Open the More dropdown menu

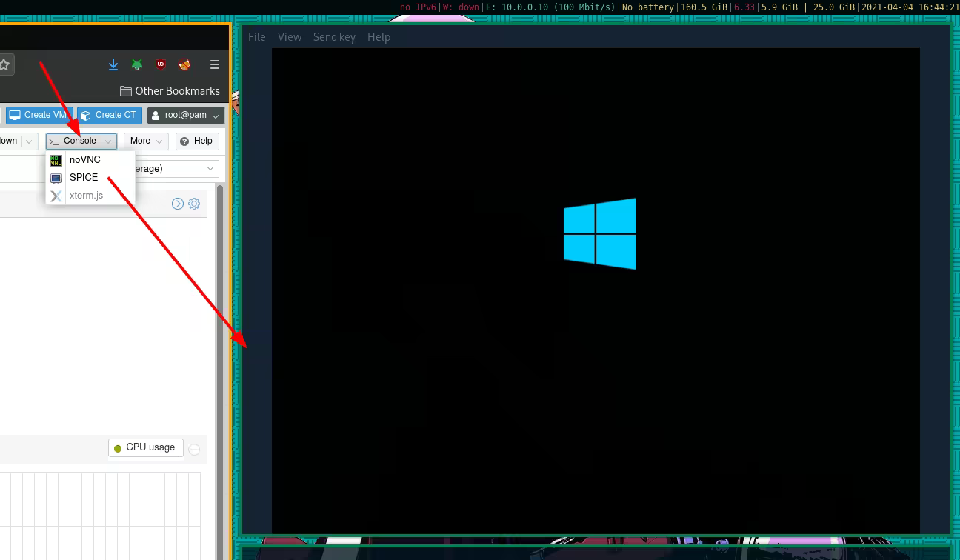[x=146, y=141]
